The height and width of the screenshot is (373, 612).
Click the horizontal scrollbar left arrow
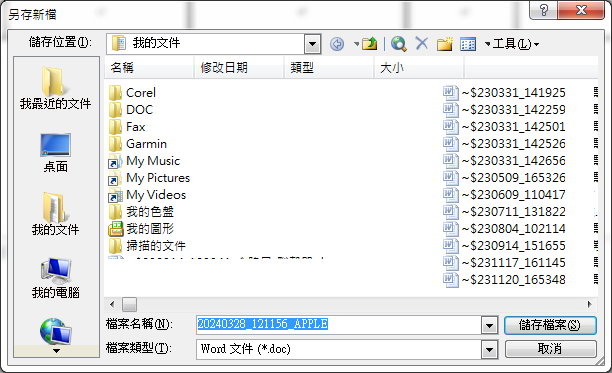(112, 304)
